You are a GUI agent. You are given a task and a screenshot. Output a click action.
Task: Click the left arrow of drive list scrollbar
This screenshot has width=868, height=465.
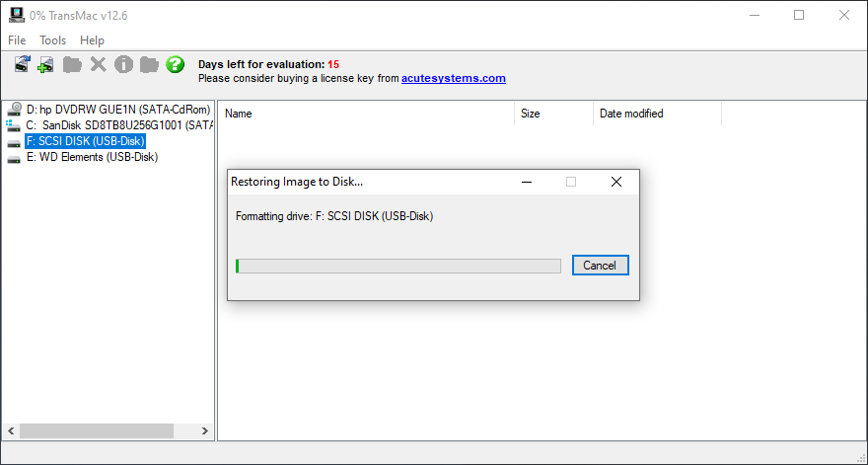pyautogui.click(x=11, y=430)
